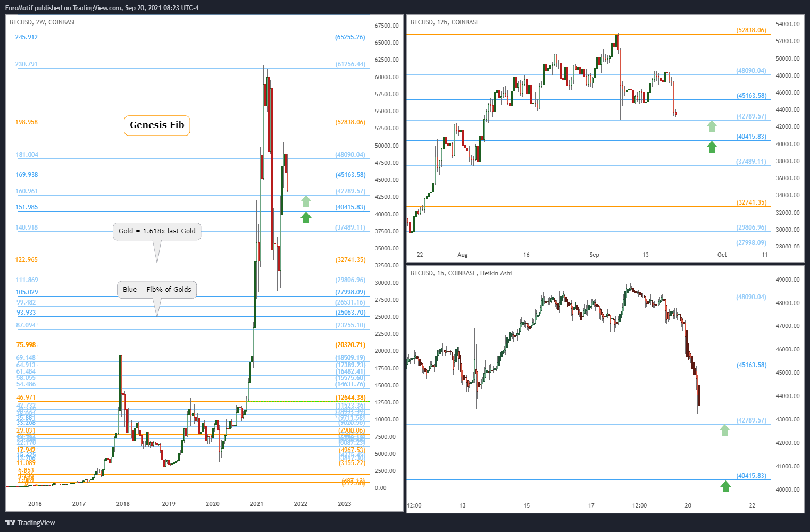Viewport: 810px width, 532px height.
Task: Click 20 on the 1h time axis
Action: pyautogui.click(x=688, y=505)
